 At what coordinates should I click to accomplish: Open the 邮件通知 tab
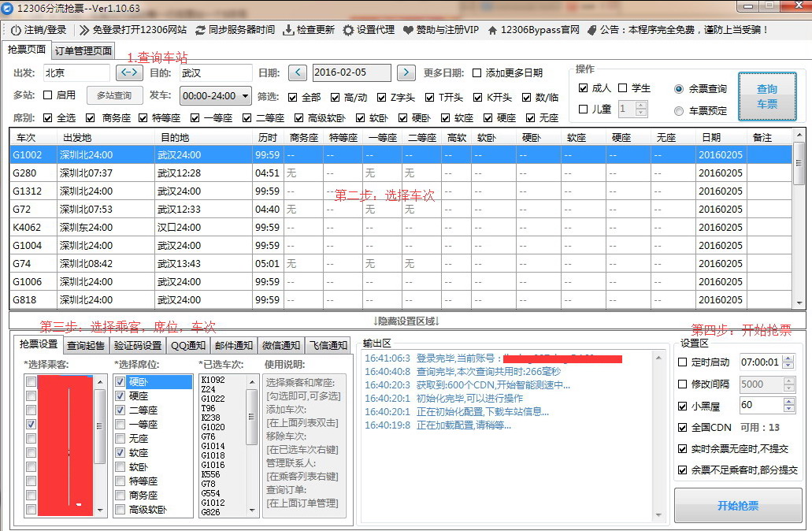[x=234, y=346]
